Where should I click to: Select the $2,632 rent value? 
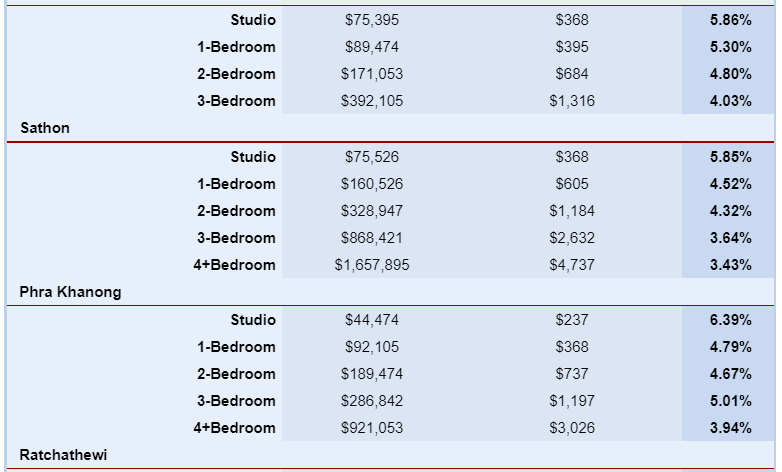[572, 238]
